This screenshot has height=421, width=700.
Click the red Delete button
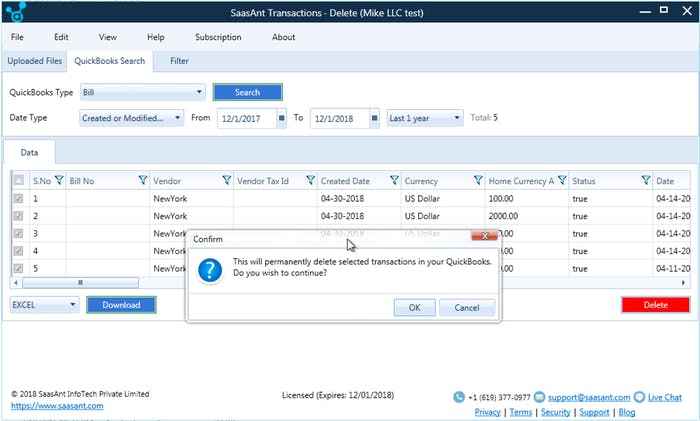click(655, 305)
